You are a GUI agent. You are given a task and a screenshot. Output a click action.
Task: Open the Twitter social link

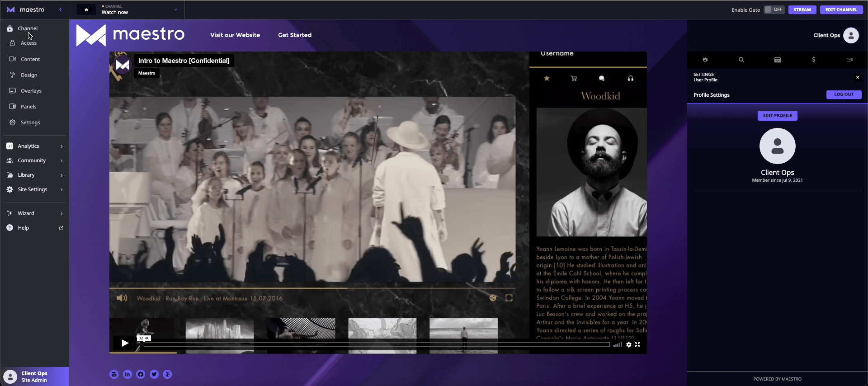(x=154, y=374)
